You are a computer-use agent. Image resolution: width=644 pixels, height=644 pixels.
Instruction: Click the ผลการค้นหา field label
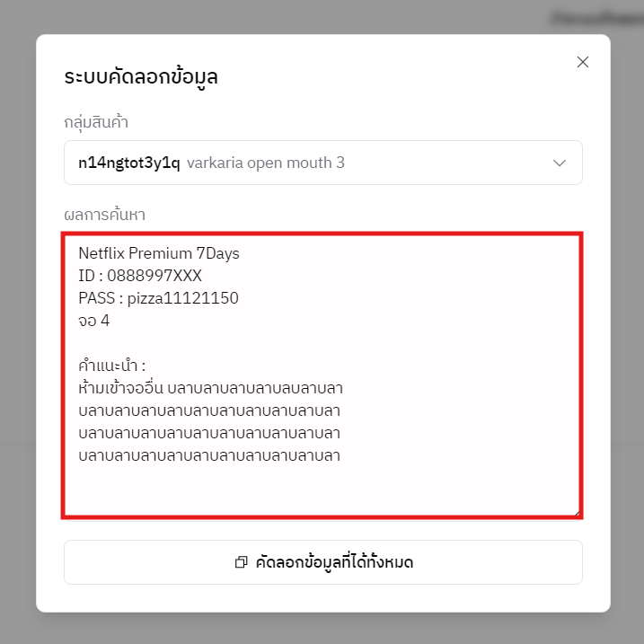point(104,215)
